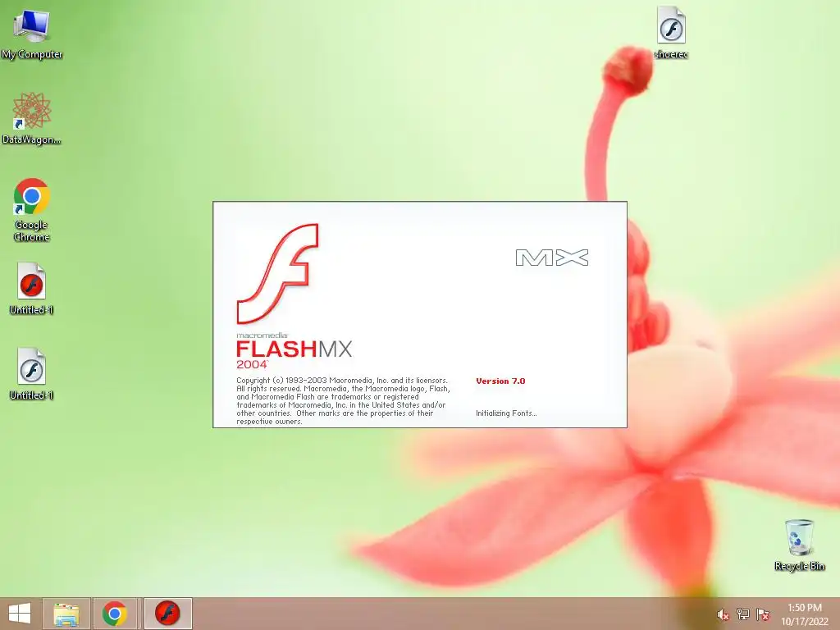Select the grey Flash Untitled-1 document icon
This screenshot has width=840, height=630.
31,373
